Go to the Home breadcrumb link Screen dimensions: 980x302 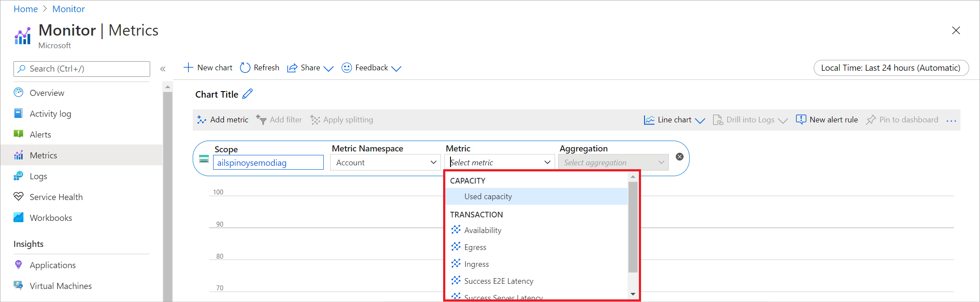[x=26, y=9]
